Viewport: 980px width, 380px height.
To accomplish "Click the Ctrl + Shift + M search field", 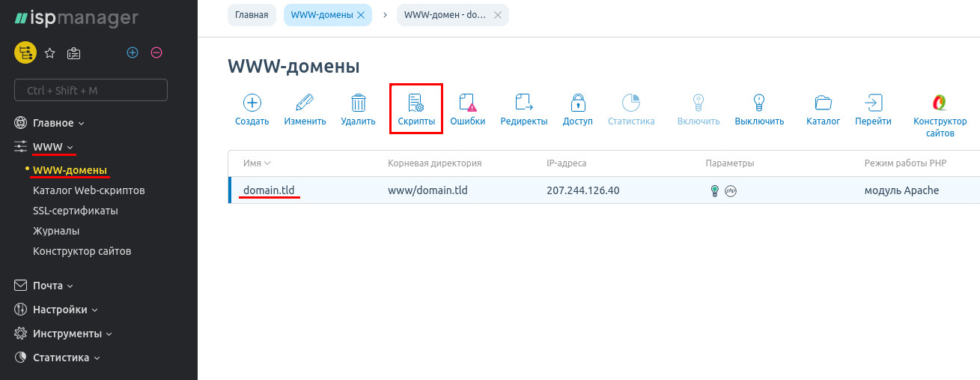I will click(x=91, y=90).
